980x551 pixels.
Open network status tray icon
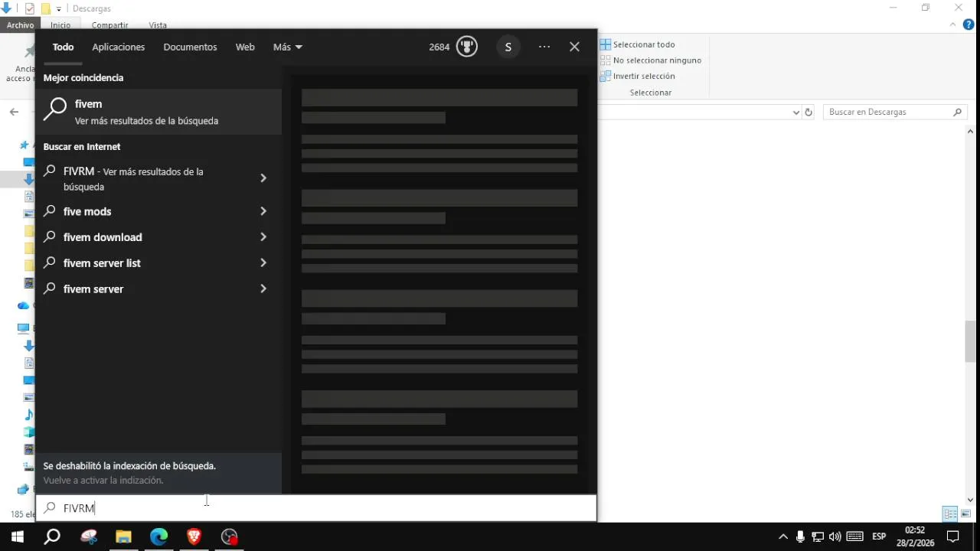coord(817,536)
